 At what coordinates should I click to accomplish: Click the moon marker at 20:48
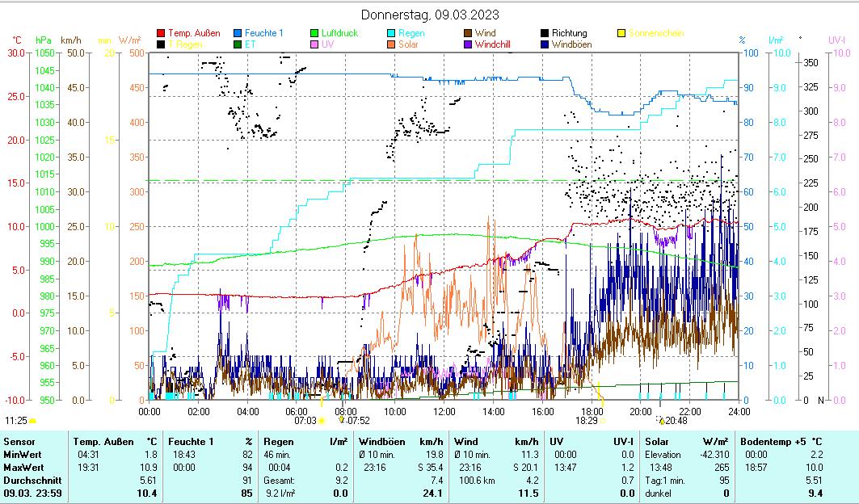point(662,420)
